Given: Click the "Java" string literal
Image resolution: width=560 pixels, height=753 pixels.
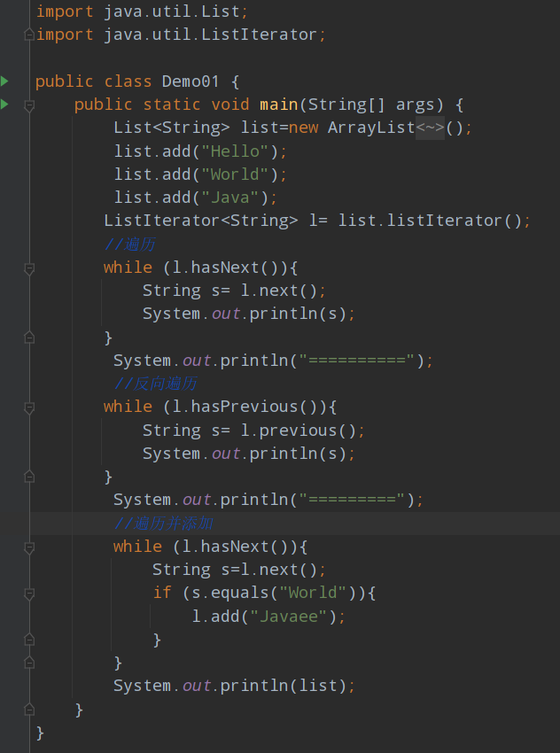Looking at the screenshot, I should click(x=230, y=198).
